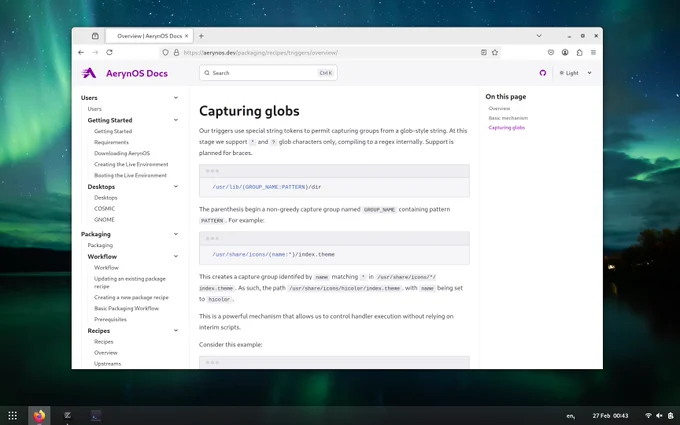This screenshot has height=425, width=680.
Task: Collapse the Users sidebar section
Action: 176,98
